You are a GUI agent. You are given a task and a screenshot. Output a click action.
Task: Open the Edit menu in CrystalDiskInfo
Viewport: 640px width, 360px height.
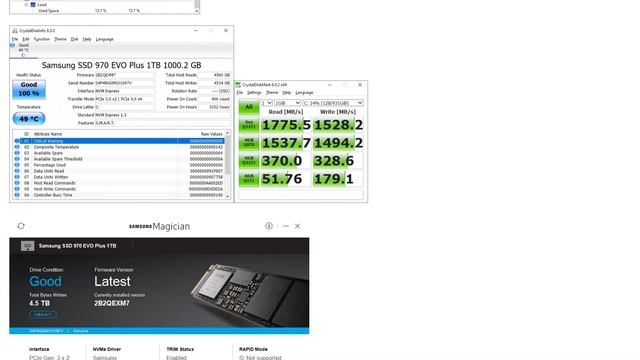26,39
